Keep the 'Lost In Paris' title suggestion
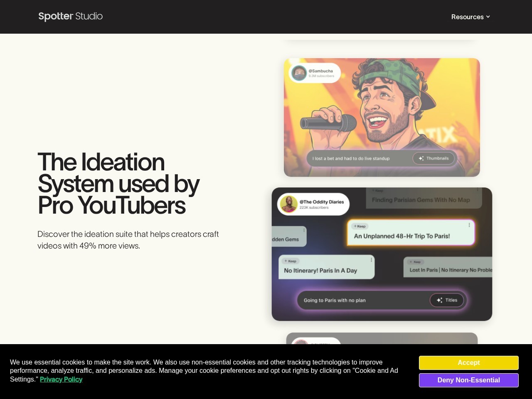532x399 pixels. point(415,262)
